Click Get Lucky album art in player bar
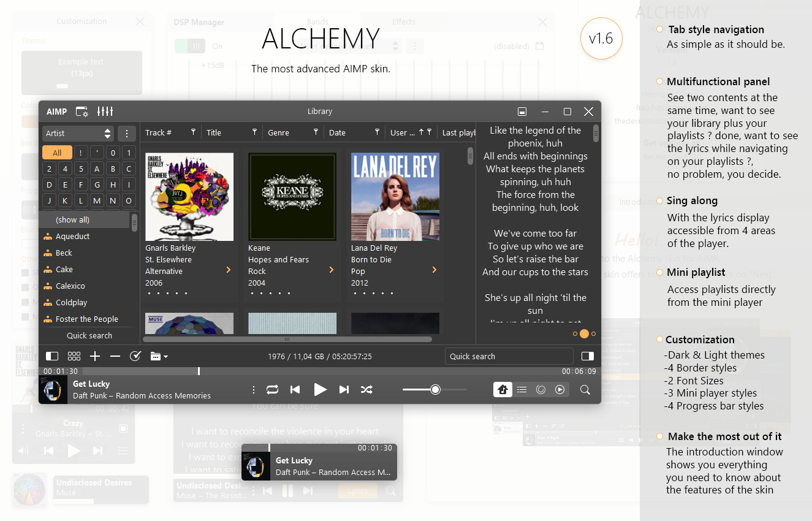The width and height of the screenshot is (812, 521). tap(54, 390)
